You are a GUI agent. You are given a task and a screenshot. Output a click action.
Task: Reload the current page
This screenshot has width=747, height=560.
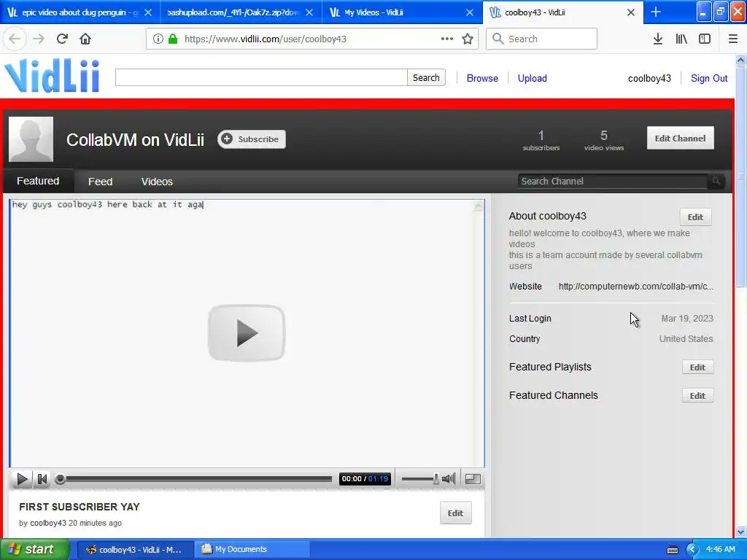(x=62, y=39)
